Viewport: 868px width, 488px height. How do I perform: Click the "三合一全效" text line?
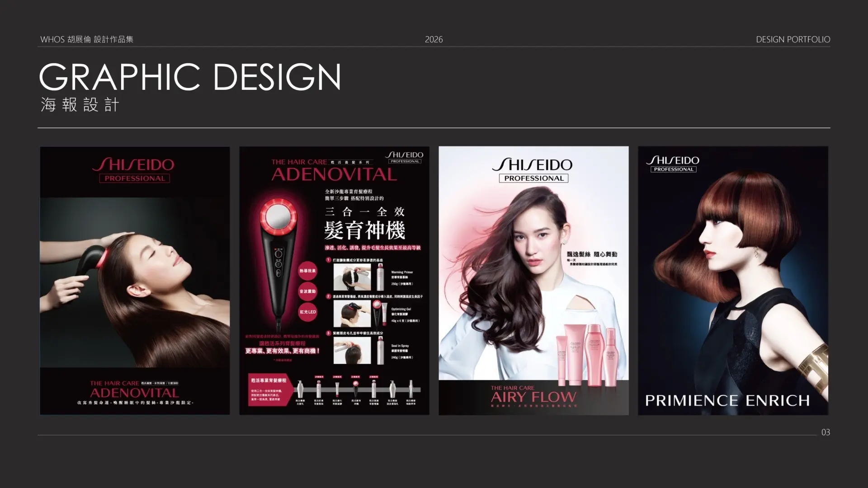point(365,211)
